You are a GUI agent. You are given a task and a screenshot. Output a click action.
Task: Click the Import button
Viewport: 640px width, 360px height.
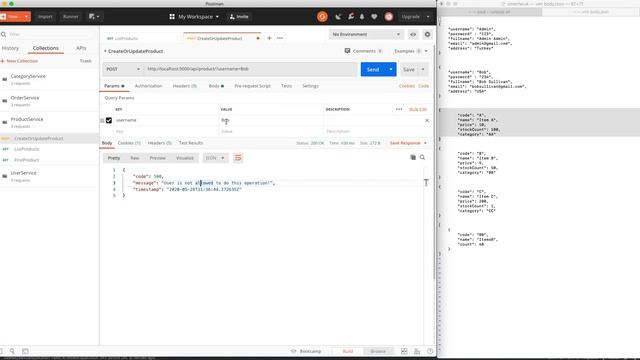click(x=45, y=17)
